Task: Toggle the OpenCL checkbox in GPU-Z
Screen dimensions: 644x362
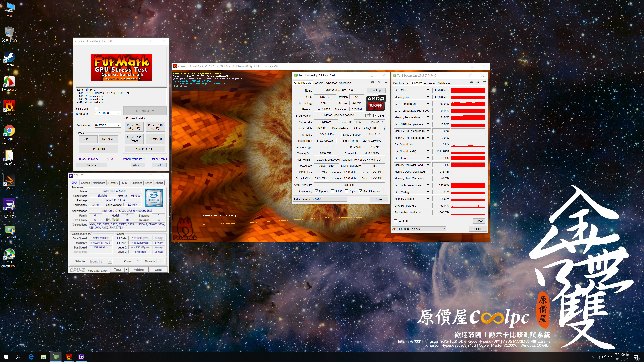Action: (x=317, y=191)
